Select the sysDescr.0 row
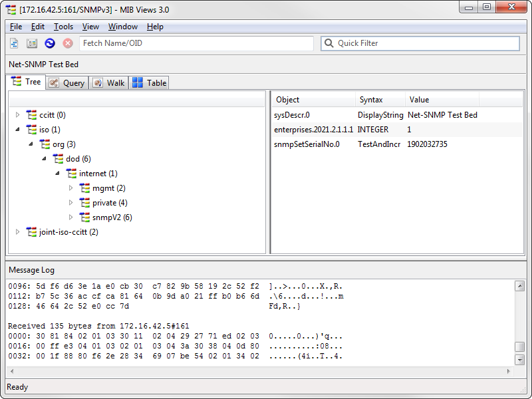The image size is (532, 399). pos(398,115)
